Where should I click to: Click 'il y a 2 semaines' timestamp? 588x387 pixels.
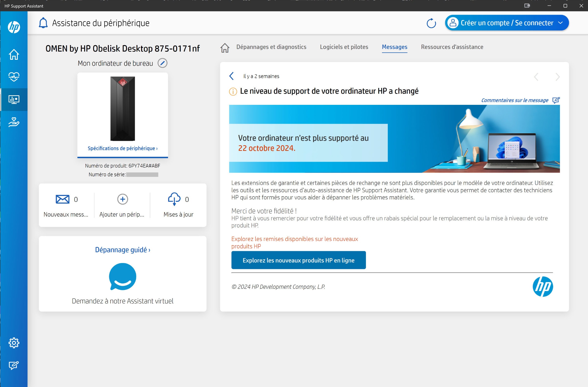(261, 76)
